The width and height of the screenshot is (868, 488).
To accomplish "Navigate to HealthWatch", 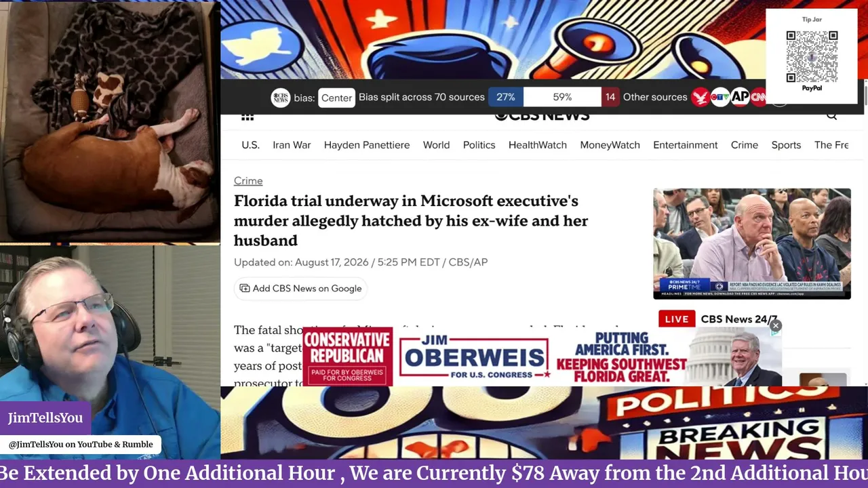I will (x=538, y=145).
